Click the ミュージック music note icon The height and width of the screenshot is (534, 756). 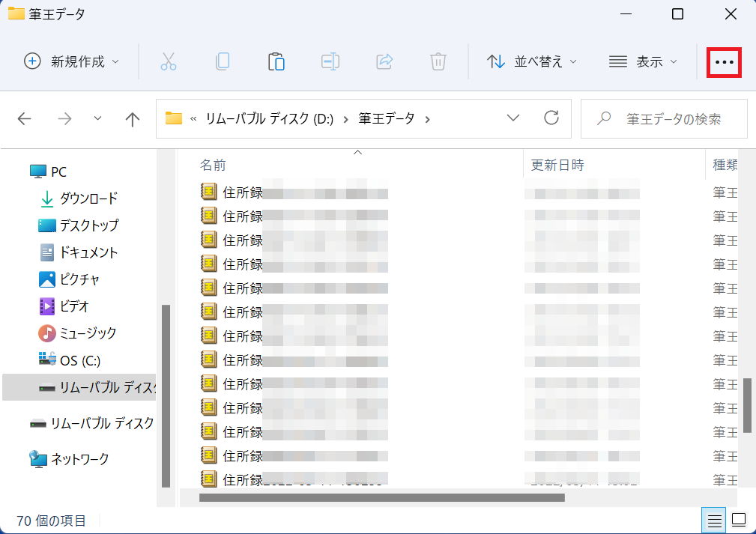(x=46, y=333)
